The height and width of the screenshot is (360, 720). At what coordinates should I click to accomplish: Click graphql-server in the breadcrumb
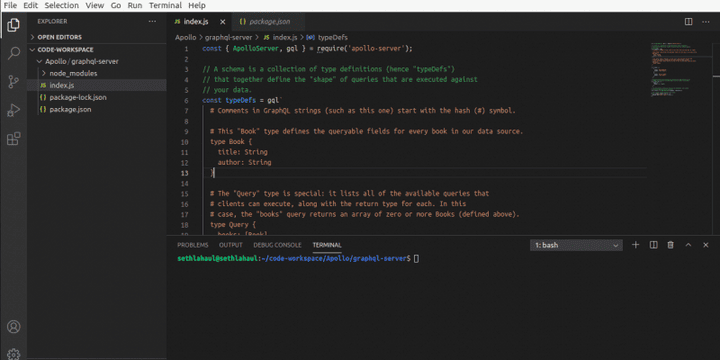point(228,38)
